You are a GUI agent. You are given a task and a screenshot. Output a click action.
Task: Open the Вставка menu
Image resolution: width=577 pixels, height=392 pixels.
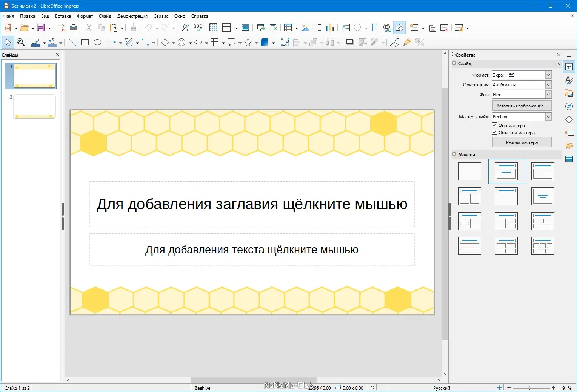63,16
